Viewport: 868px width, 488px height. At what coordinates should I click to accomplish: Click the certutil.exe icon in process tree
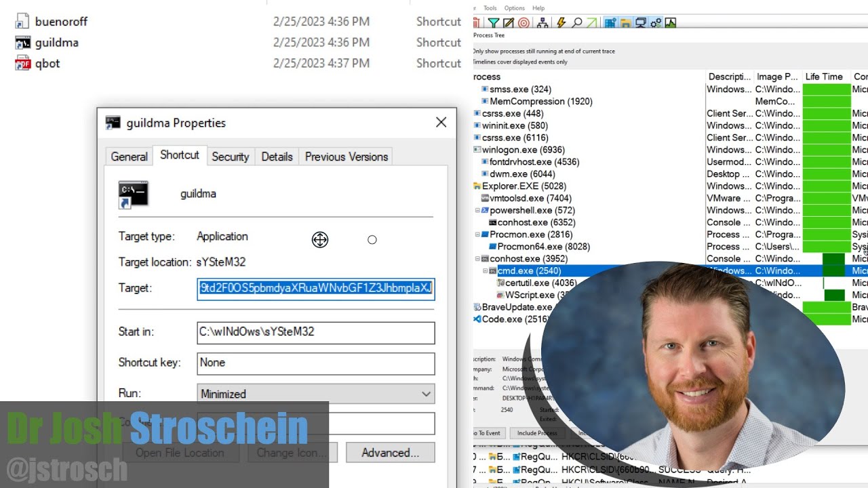pos(500,283)
